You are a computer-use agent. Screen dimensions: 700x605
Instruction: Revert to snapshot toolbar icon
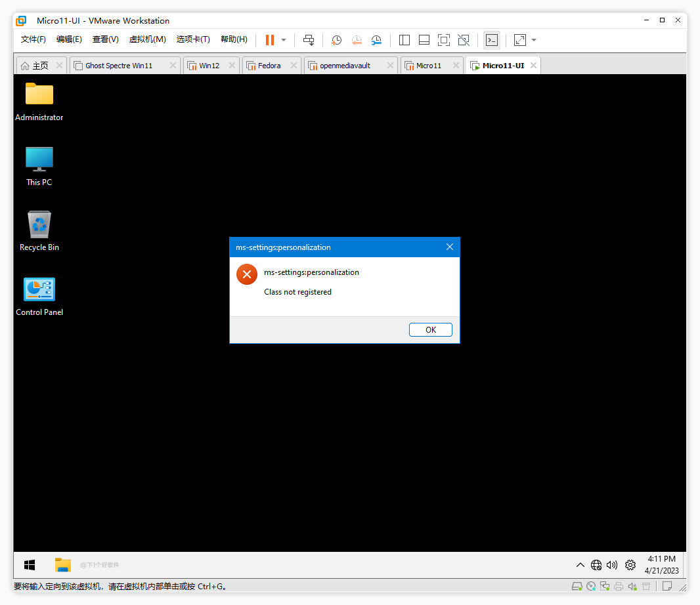click(x=357, y=40)
